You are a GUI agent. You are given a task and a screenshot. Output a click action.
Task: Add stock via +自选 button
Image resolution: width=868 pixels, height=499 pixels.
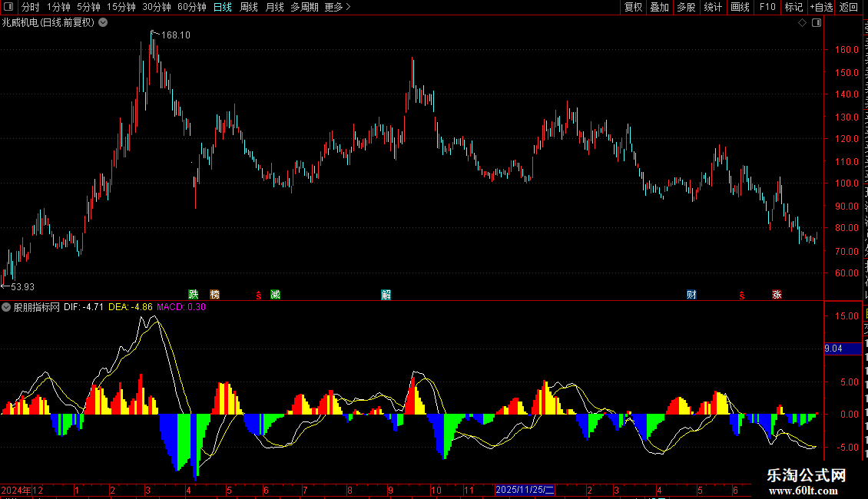pos(821,7)
